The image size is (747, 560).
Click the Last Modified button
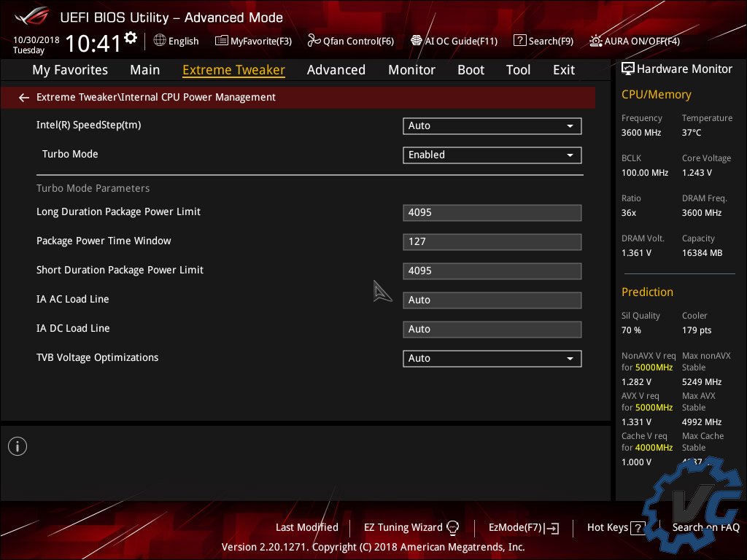tap(306, 527)
